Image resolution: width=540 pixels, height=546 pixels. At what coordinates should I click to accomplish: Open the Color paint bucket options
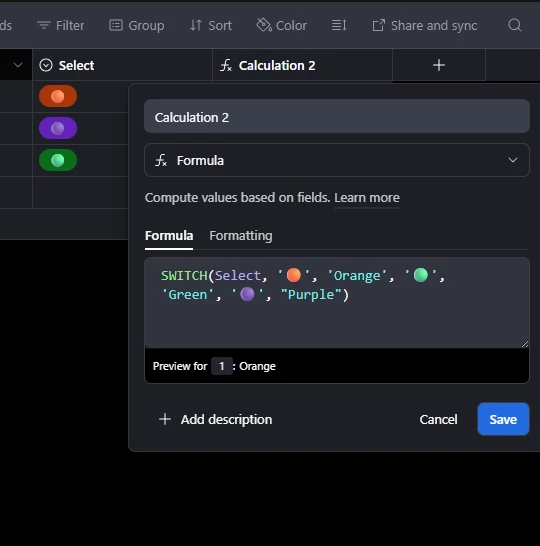click(282, 25)
